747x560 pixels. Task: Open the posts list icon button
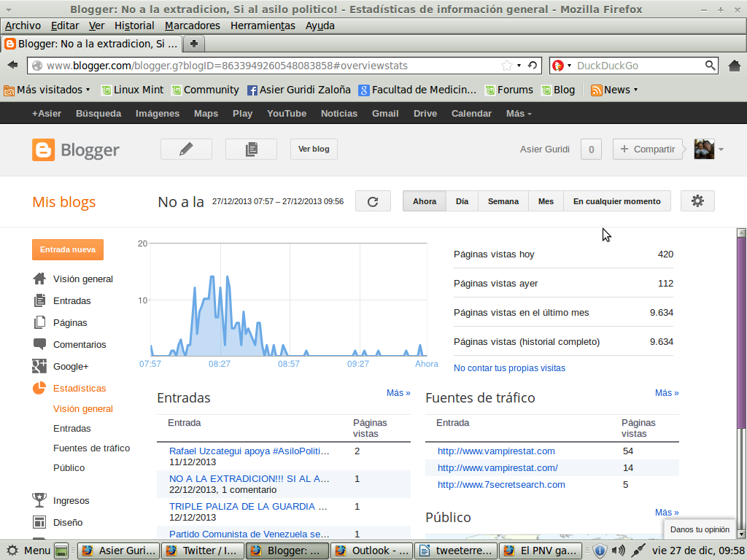click(251, 149)
